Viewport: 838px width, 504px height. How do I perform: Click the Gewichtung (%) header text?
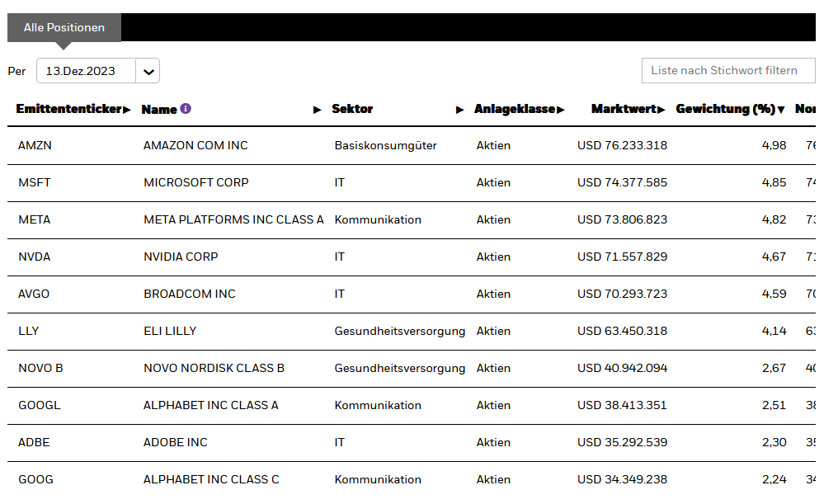pyautogui.click(x=724, y=109)
